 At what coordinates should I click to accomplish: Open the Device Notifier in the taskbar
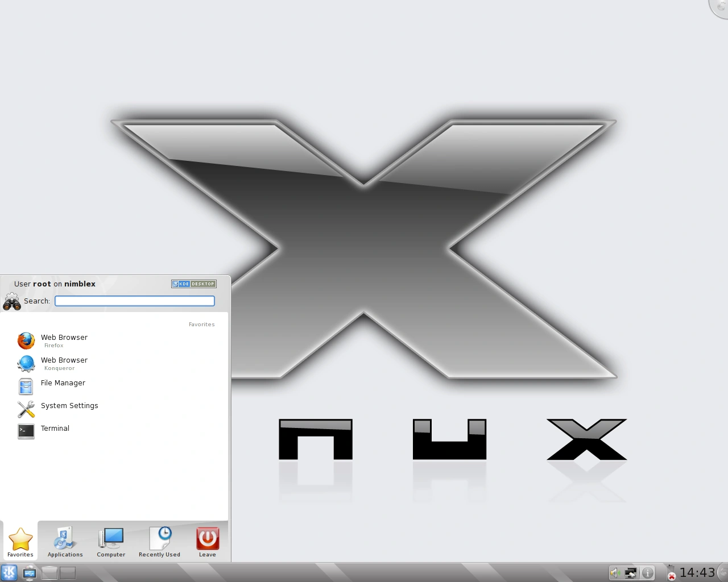pyautogui.click(x=29, y=572)
